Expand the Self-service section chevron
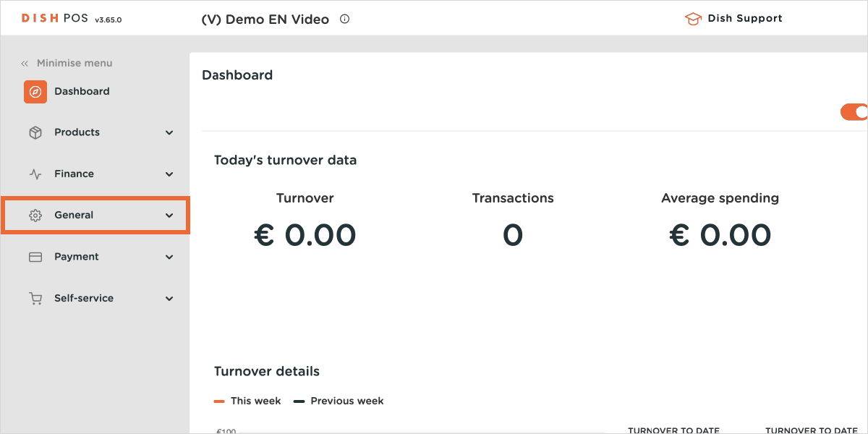The height and width of the screenshot is (434, 868). coord(169,298)
